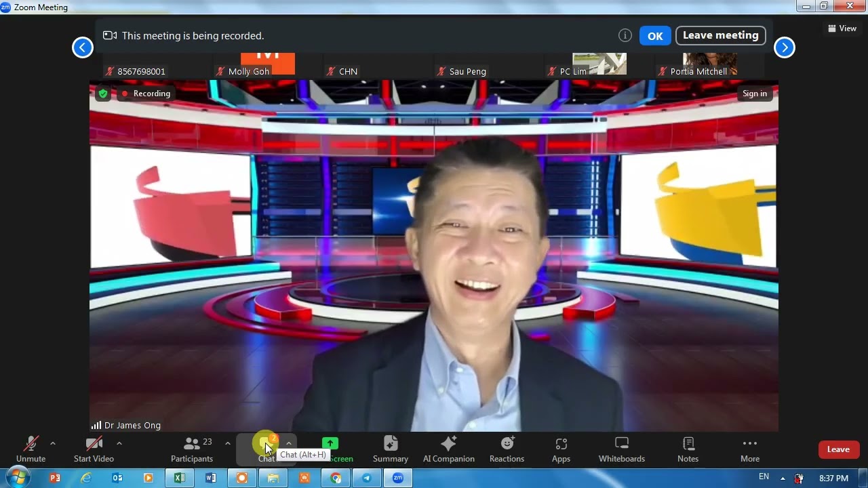Launch AI Companion
Viewport: 868px width, 488px height.
pyautogui.click(x=448, y=449)
